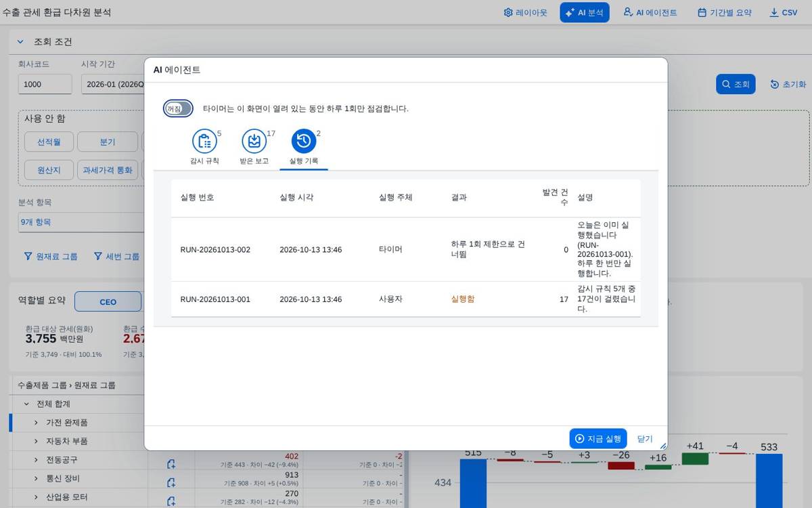This screenshot has height=508, width=812.
Task: Click the 실행 시각 column header
Action: click(296, 197)
